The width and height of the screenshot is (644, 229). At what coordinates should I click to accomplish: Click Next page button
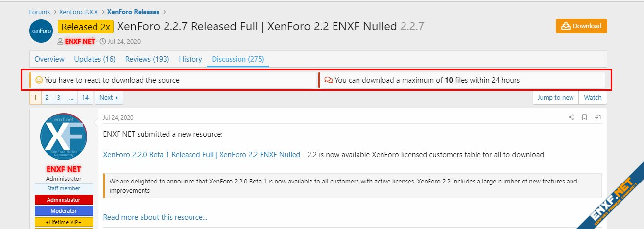tap(109, 98)
